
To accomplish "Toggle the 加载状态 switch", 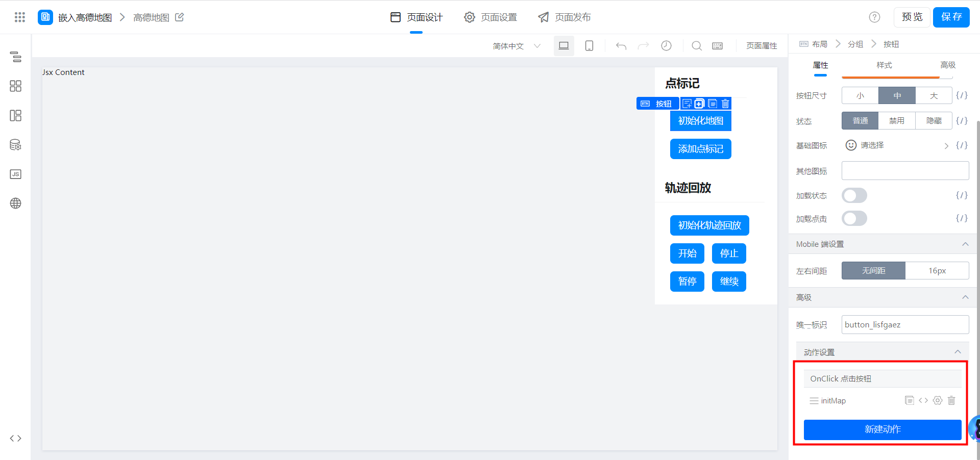I will pyautogui.click(x=854, y=195).
